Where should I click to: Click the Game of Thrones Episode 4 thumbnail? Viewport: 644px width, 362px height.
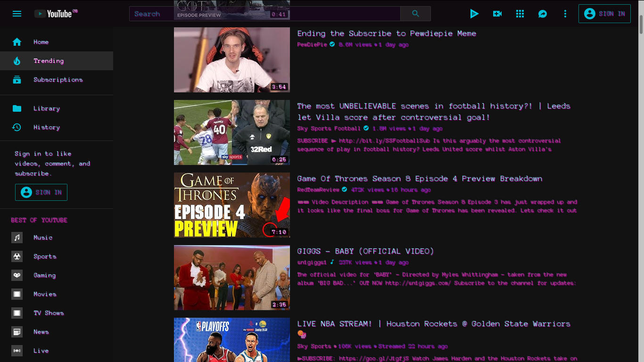(x=232, y=205)
